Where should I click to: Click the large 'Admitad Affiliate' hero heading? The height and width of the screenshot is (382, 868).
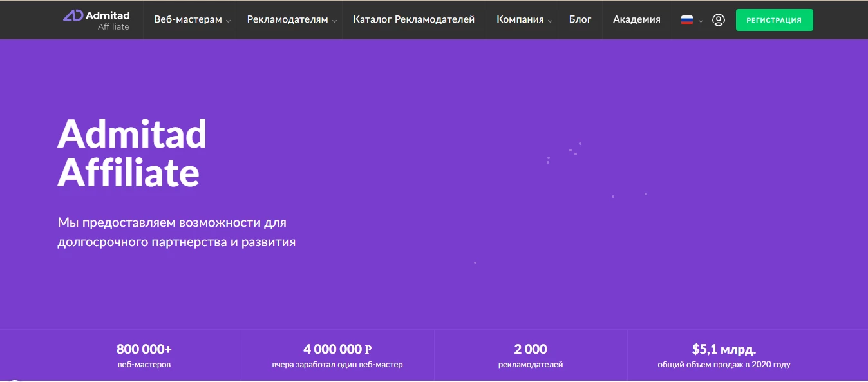coord(132,153)
